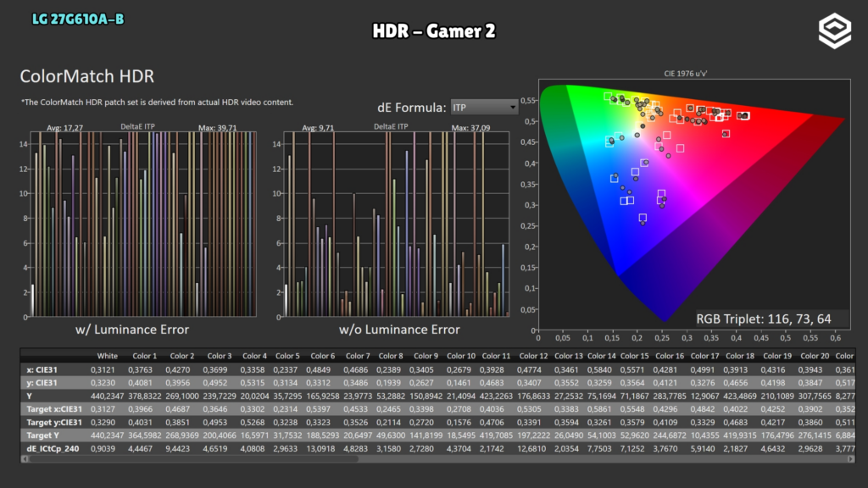The height and width of the screenshot is (488, 868).
Task: Click the 'ColorMatch HDR' heading
Action: click(x=87, y=76)
